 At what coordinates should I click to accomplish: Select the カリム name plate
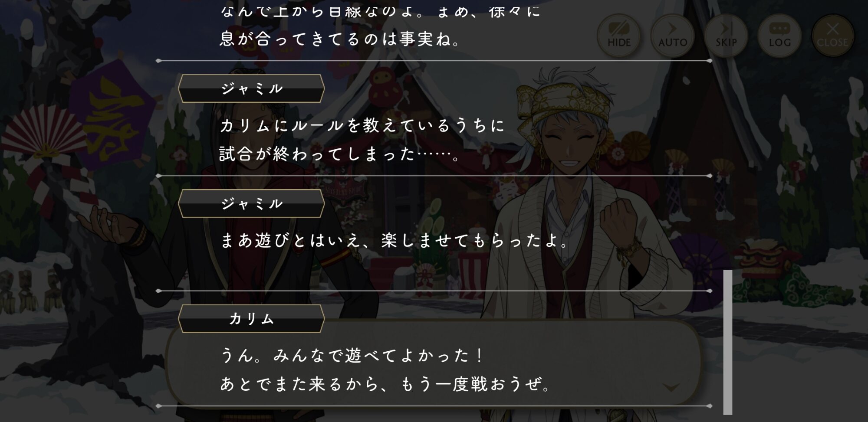pyautogui.click(x=251, y=319)
